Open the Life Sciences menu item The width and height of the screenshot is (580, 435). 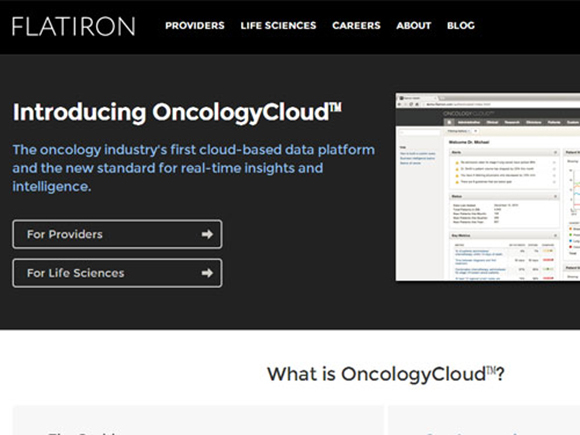[x=278, y=26]
